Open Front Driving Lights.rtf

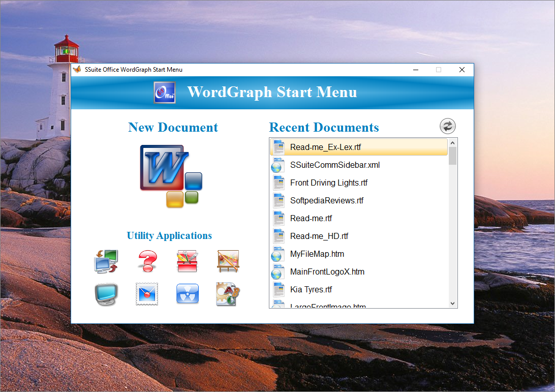pos(328,183)
